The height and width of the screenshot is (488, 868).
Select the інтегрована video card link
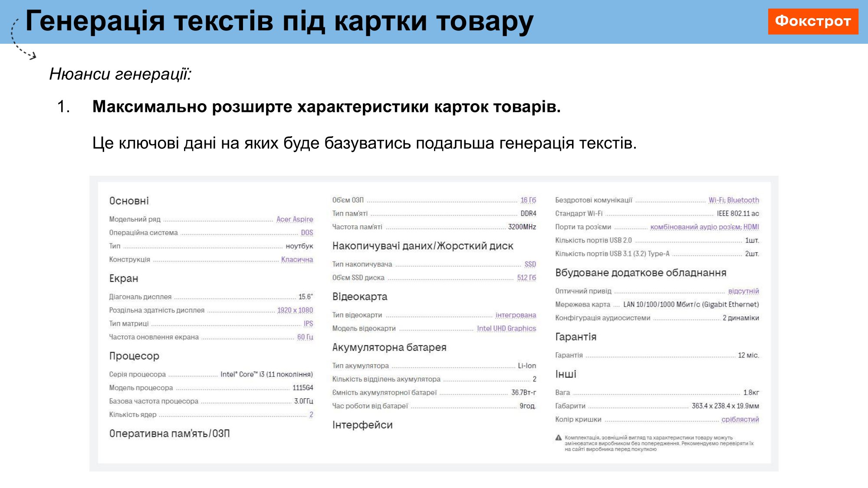click(516, 315)
